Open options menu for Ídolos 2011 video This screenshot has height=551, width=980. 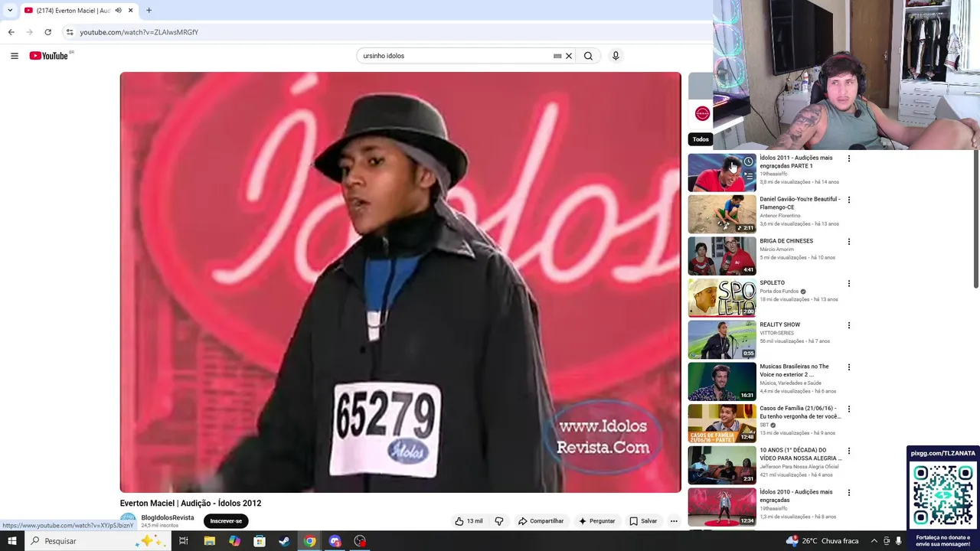click(x=848, y=158)
